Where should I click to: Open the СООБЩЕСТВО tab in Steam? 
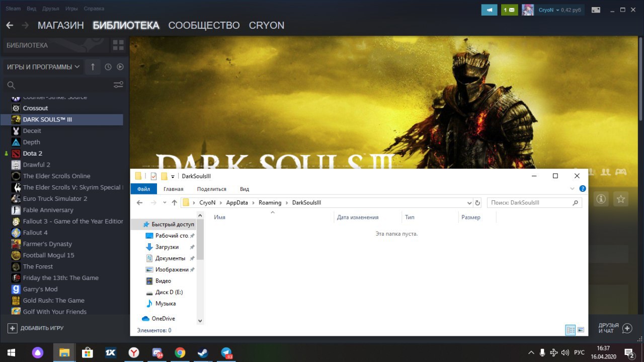coord(204,25)
